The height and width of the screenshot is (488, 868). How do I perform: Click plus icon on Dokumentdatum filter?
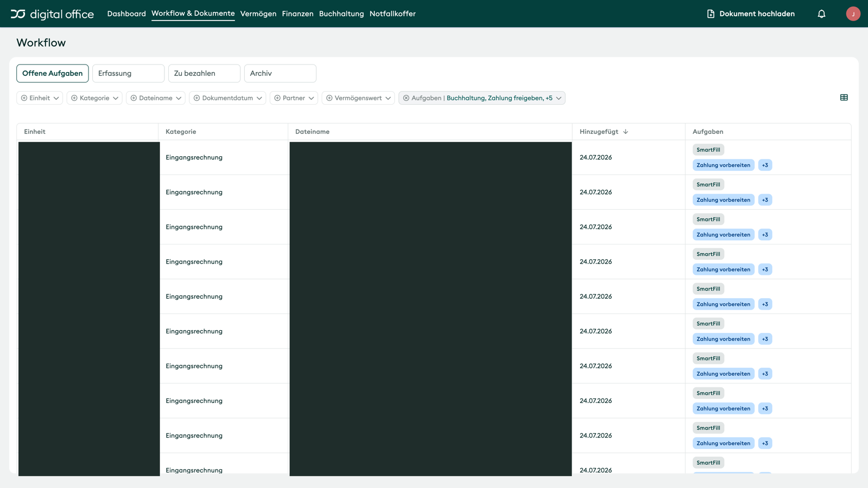point(197,98)
